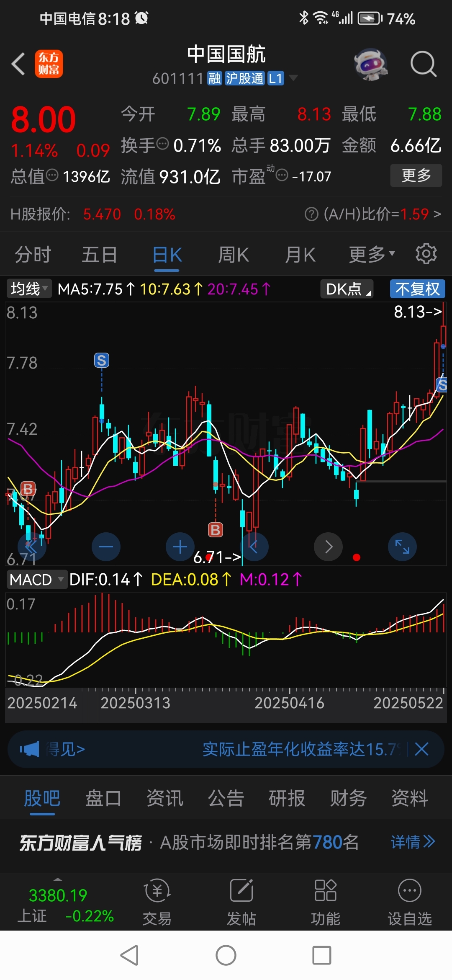Open the 实际止盈年化收益率 banner text
Viewport: 452px width, 980px height.
302,749
